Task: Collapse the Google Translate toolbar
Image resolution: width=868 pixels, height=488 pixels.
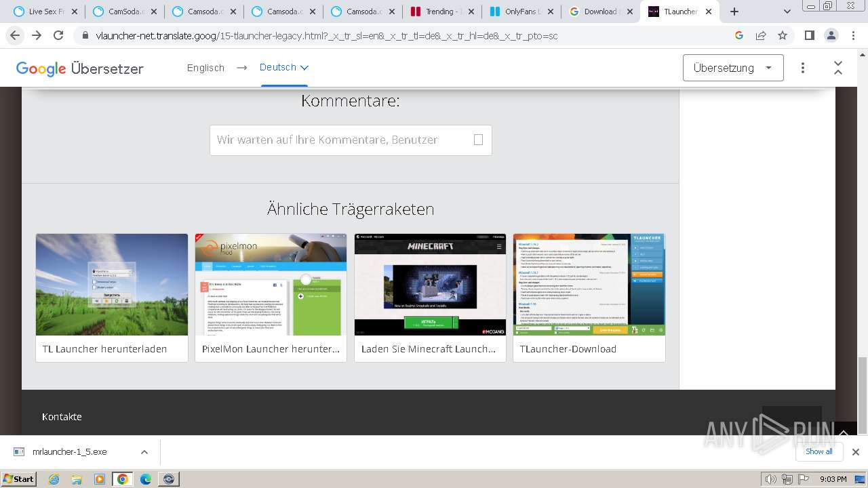Action: 838,68
